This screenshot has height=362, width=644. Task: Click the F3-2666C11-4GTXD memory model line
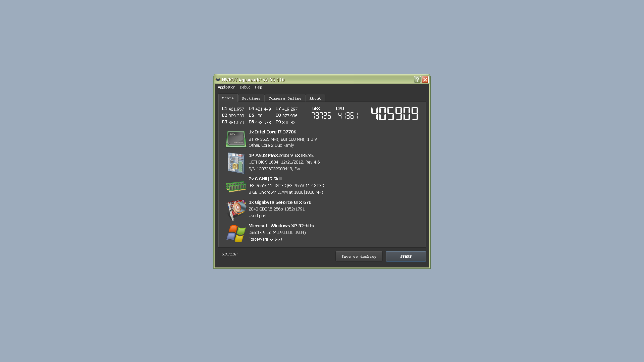tap(287, 186)
